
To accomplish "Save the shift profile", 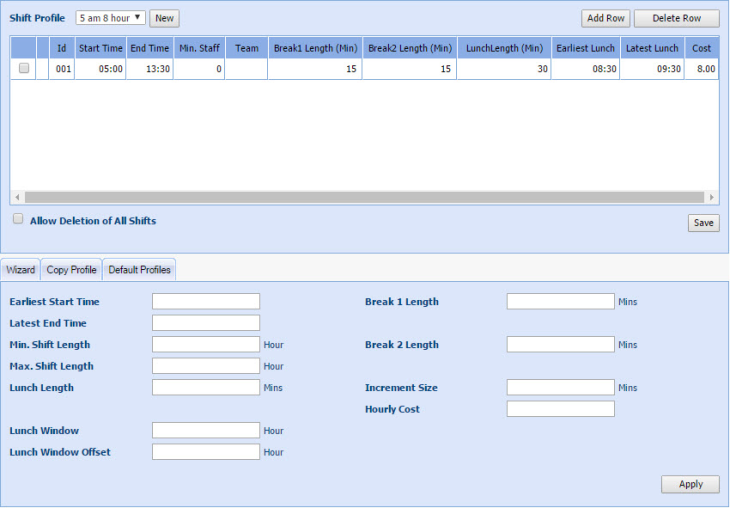I will click(703, 223).
